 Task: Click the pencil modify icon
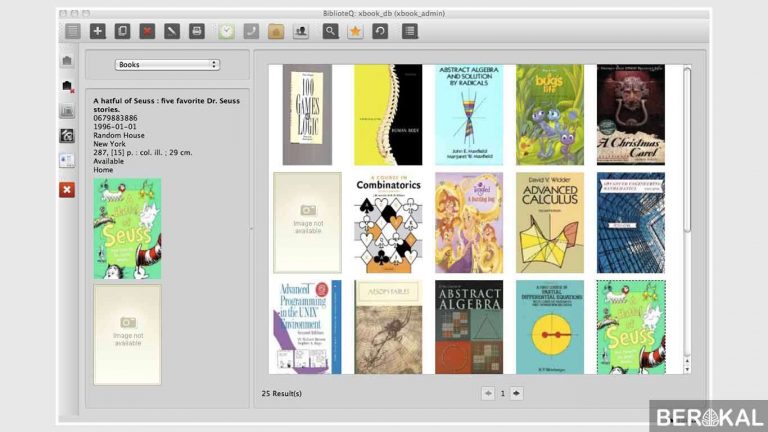point(173,31)
